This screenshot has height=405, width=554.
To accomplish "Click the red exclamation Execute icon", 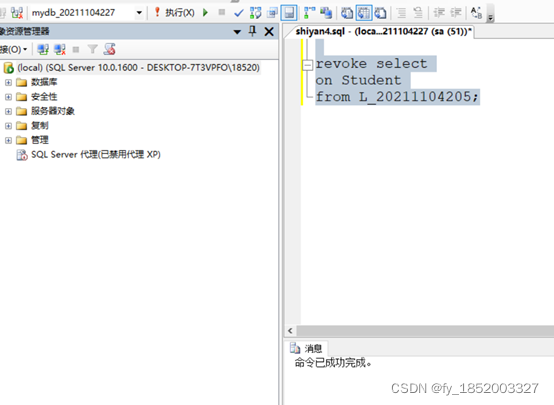I will [x=157, y=12].
